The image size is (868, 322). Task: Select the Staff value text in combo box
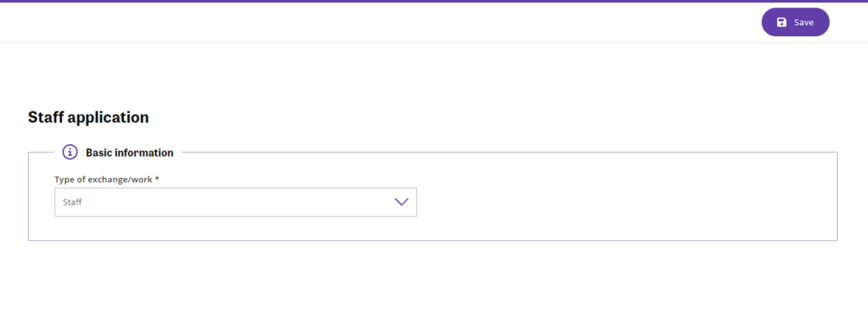[72, 202]
